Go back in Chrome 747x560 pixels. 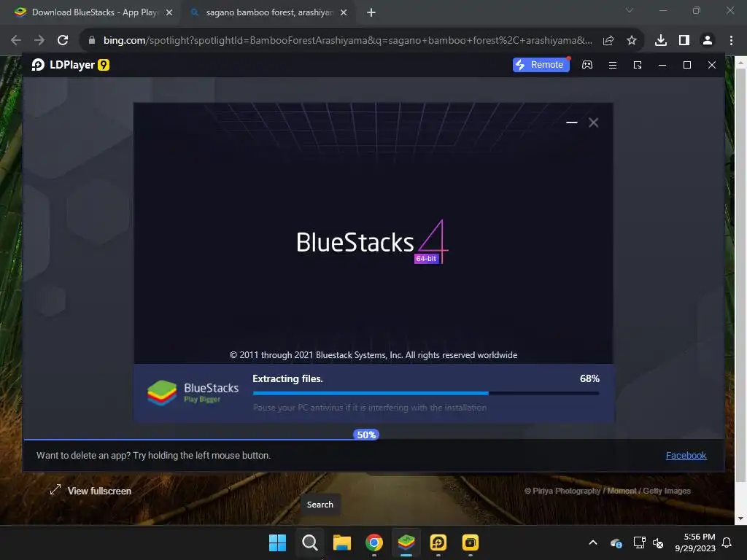point(16,41)
